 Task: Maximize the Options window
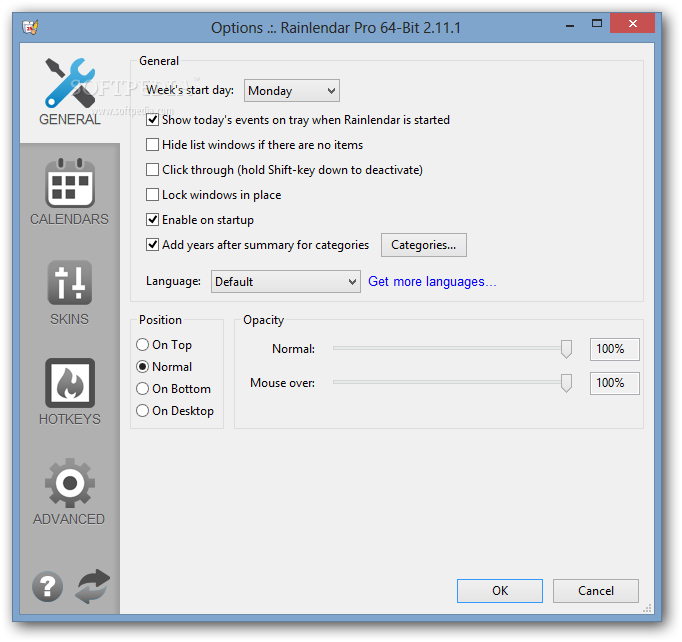coord(597,24)
